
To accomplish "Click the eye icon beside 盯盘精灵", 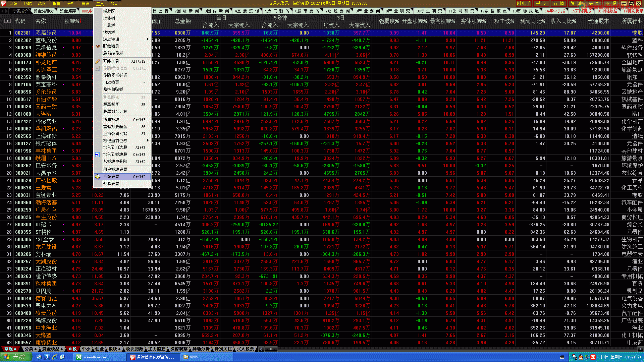I will (98, 46).
